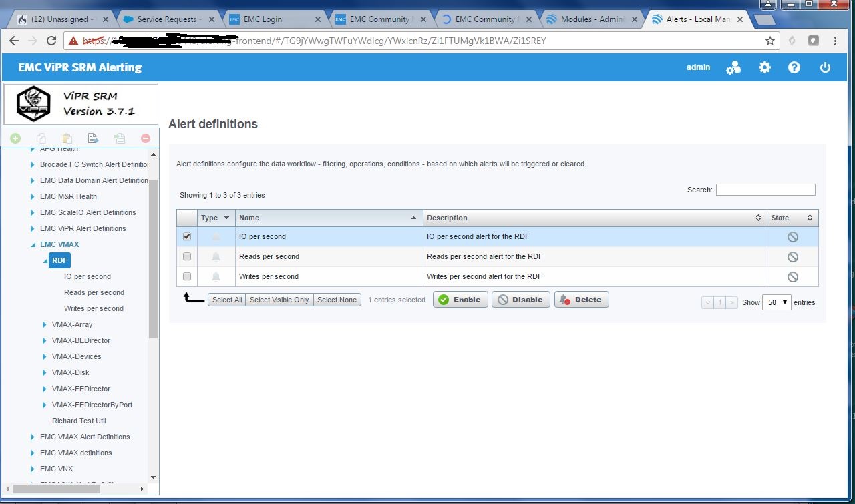The height and width of the screenshot is (504, 855).
Task: Expand the EMC ScaleIO Alert Definitions node
Action: (x=33, y=212)
